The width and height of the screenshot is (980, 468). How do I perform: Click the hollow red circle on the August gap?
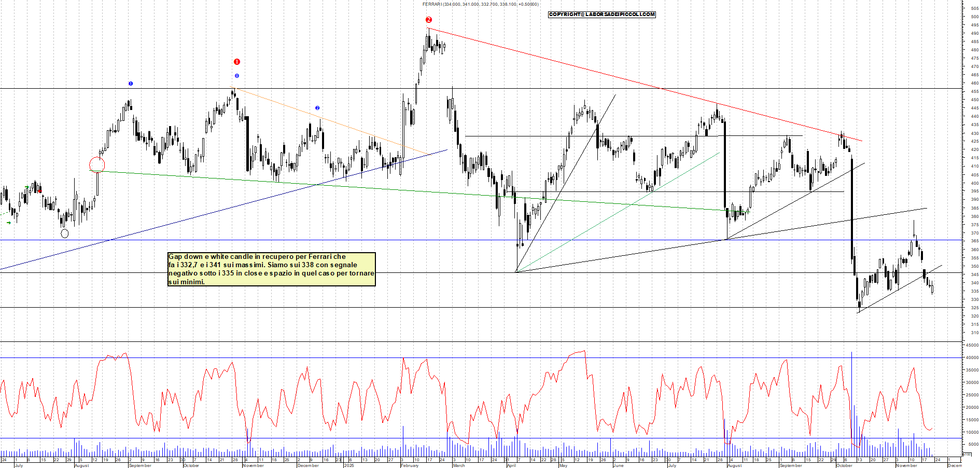point(97,165)
